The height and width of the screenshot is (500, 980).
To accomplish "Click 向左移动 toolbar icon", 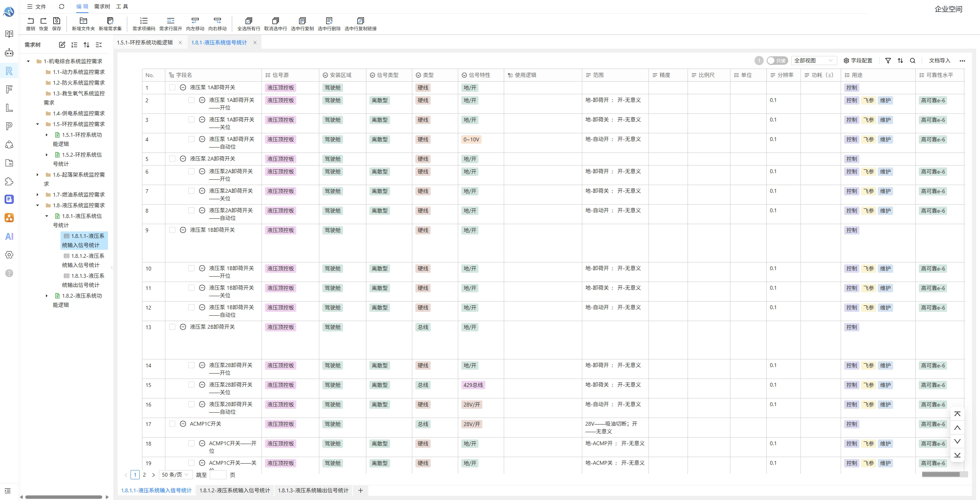I will pyautogui.click(x=195, y=21).
